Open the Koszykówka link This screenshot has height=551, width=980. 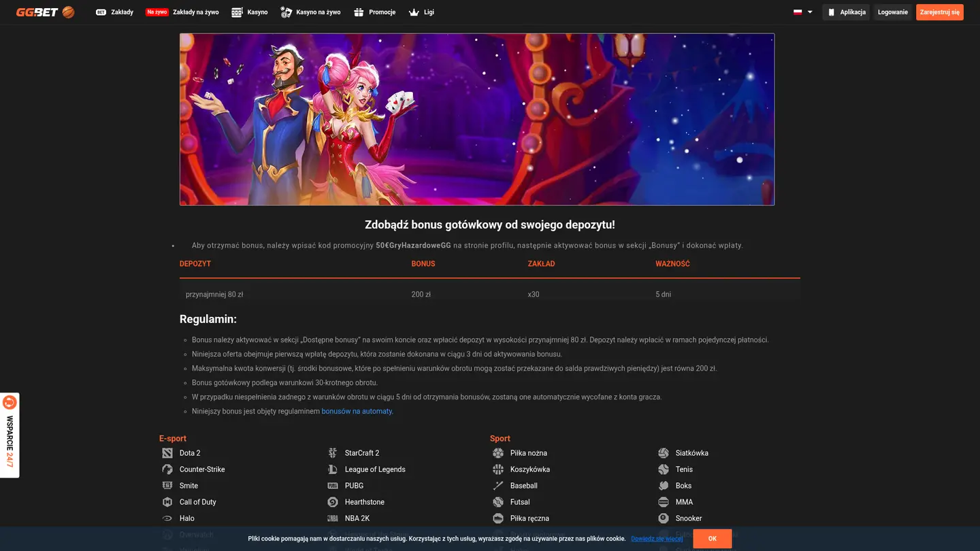pyautogui.click(x=530, y=469)
